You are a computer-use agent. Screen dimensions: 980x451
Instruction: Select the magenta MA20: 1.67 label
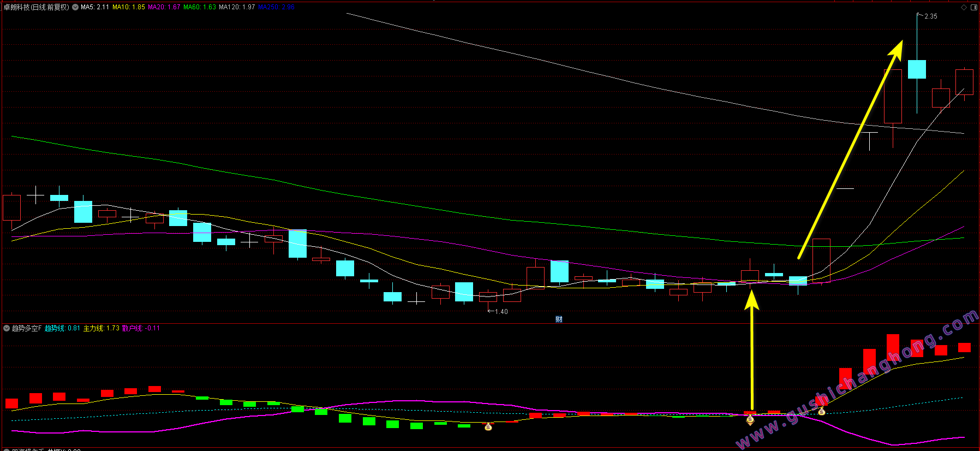coord(164,7)
